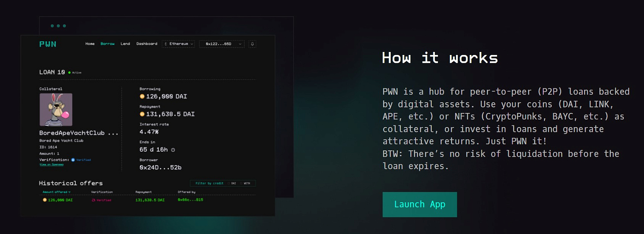Open the Ethereum network dropdown
This screenshot has width=644, height=234.
[x=179, y=44]
